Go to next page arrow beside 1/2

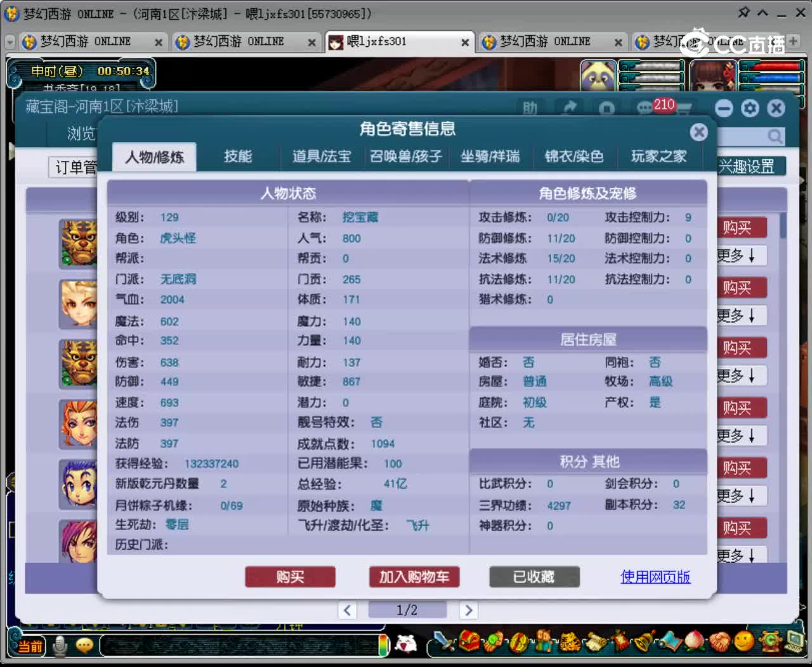click(x=468, y=610)
